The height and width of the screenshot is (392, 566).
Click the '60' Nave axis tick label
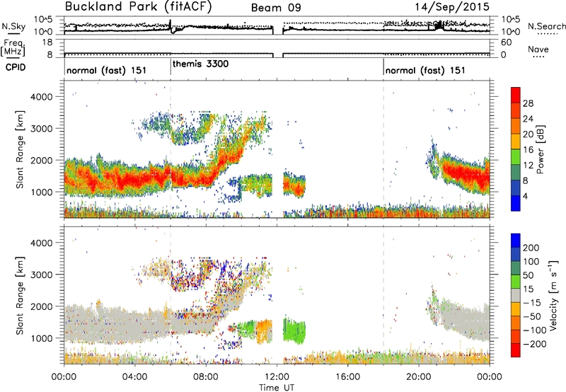pyautogui.click(x=507, y=42)
